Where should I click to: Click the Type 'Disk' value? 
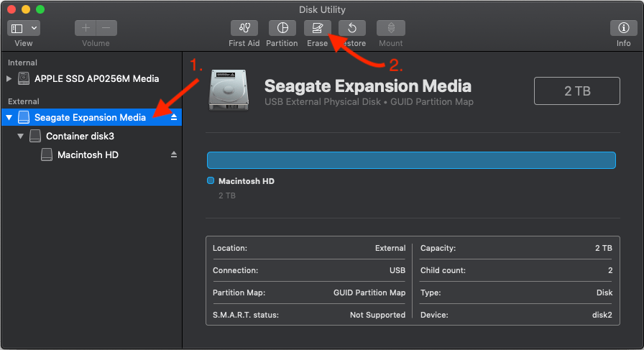(x=604, y=293)
